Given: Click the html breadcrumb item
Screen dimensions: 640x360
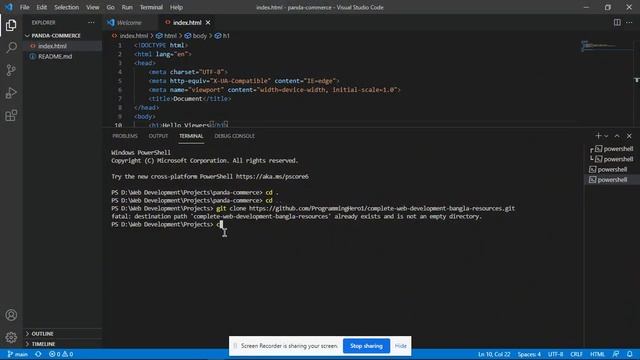Looking at the screenshot, I should (x=167, y=36).
